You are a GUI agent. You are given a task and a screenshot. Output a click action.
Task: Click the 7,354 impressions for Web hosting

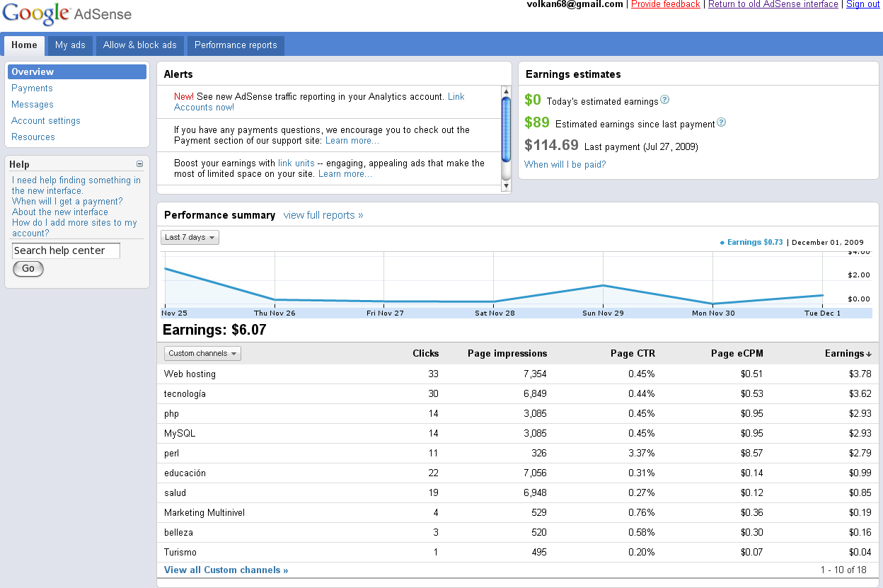click(535, 374)
